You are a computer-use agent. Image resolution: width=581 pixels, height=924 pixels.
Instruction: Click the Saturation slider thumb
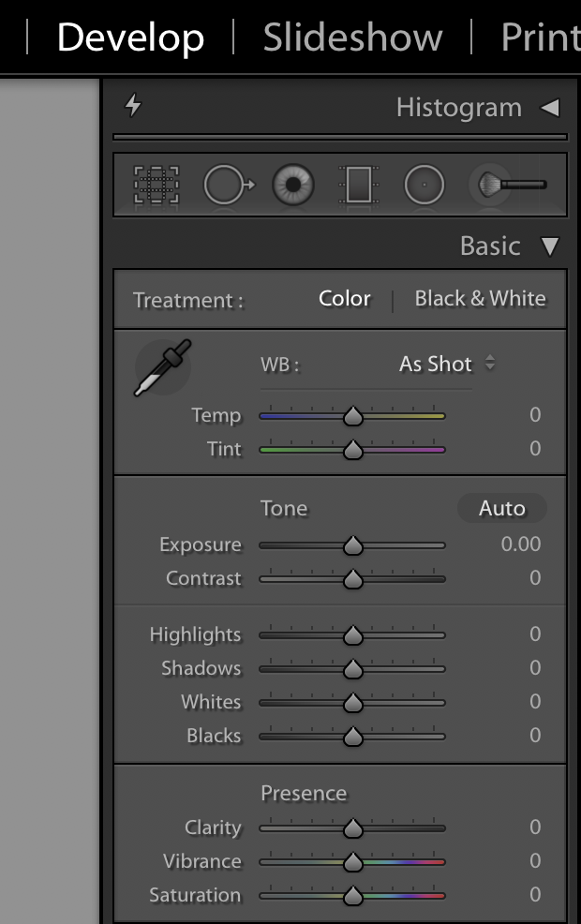point(352,896)
